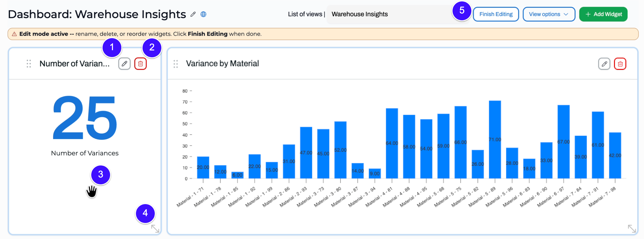Click the bar labeled 64.00
The width and height of the screenshot is (644, 239).
[x=392, y=143]
